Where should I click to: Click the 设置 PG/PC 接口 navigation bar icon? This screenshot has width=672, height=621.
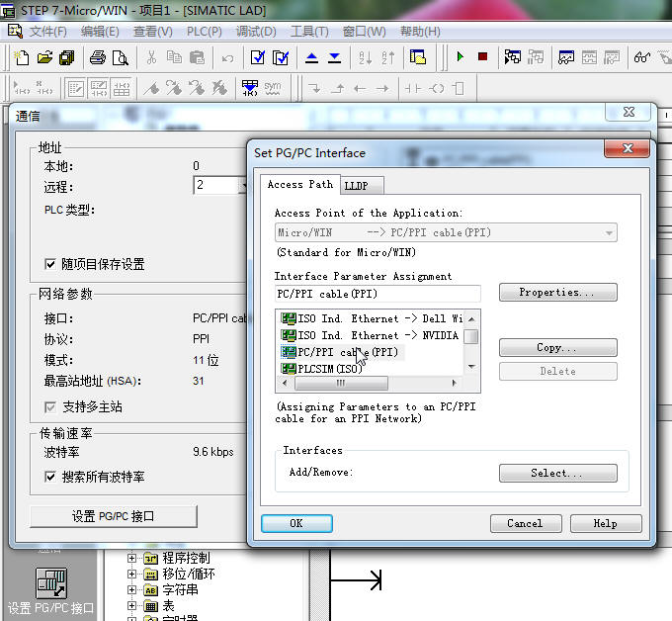pyautogui.click(x=51, y=583)
